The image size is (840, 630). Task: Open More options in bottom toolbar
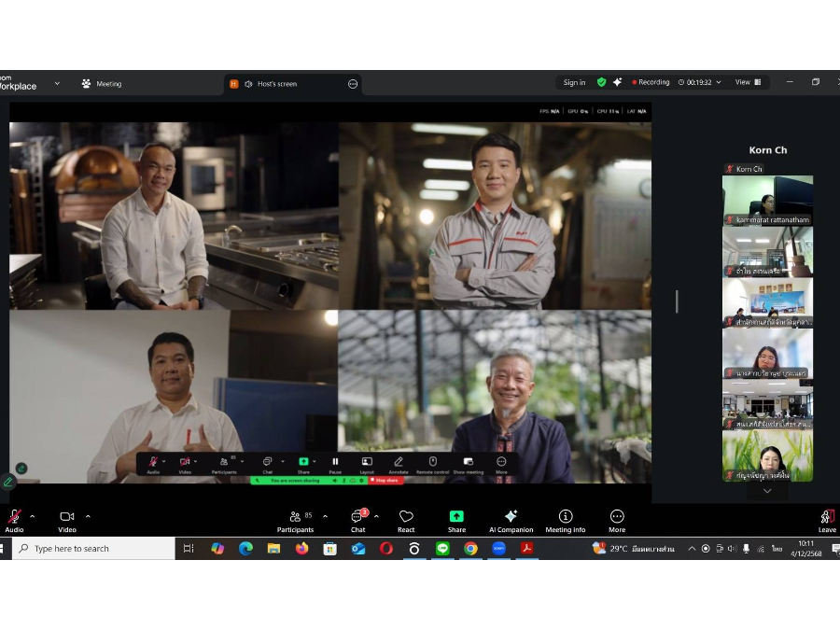[617, 519]
